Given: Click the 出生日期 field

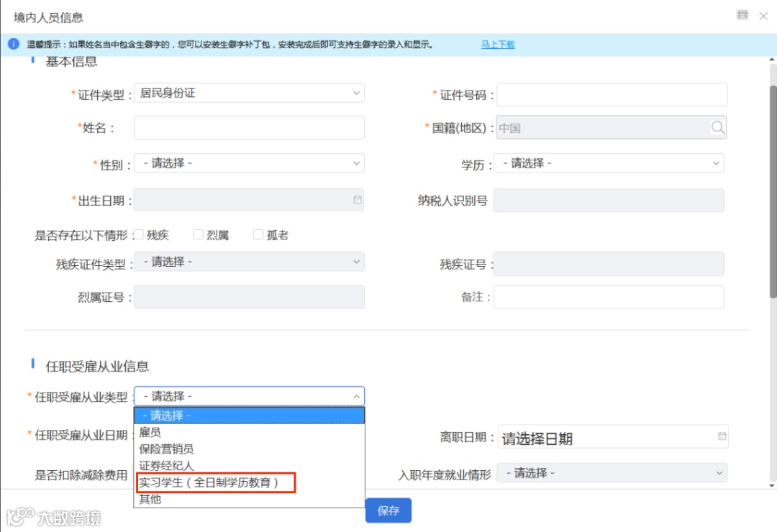Looking at the screenshot, I should pyautogui.click(x=249, y=200).
